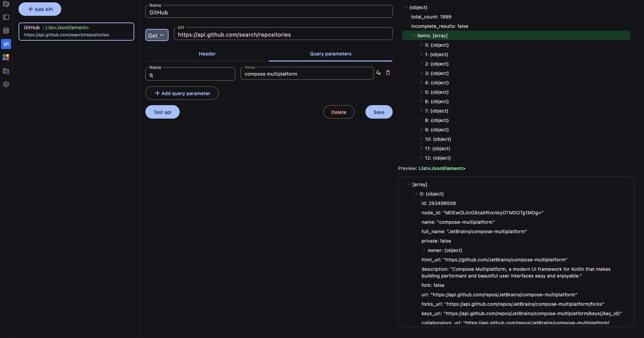Open the folder with document badge icon
The height and width of the screenshot is (338, 644).
(x=6, y=71)
